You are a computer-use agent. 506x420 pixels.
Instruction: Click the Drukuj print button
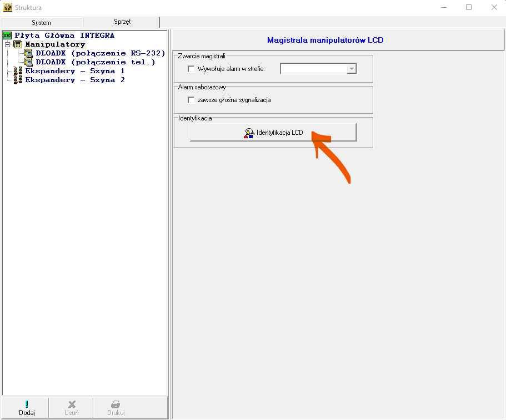pos(116,408)
